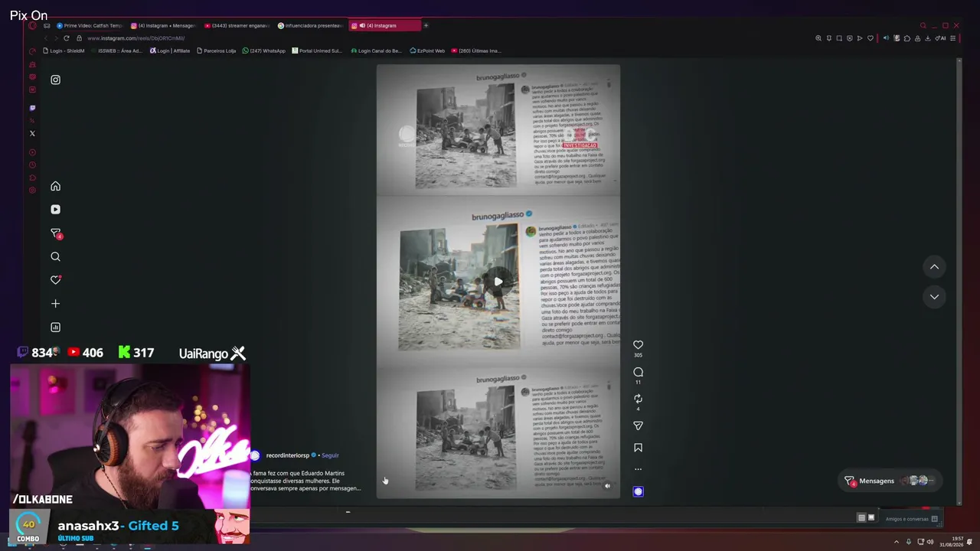
Task: Open browser sidebar history clock icon
Action: tap(32, 165)
